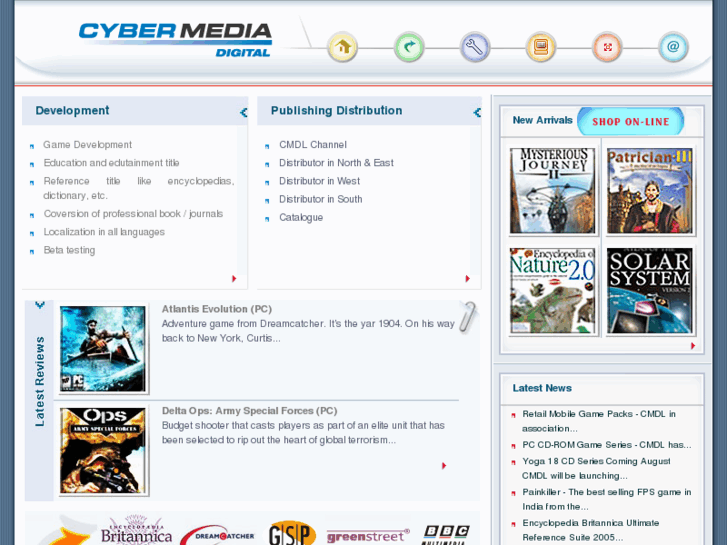Image resolution: width=727 pixels, height=545 pixels.
Task: Click the orange computer monitor icon
Action: tap(541, 47)
